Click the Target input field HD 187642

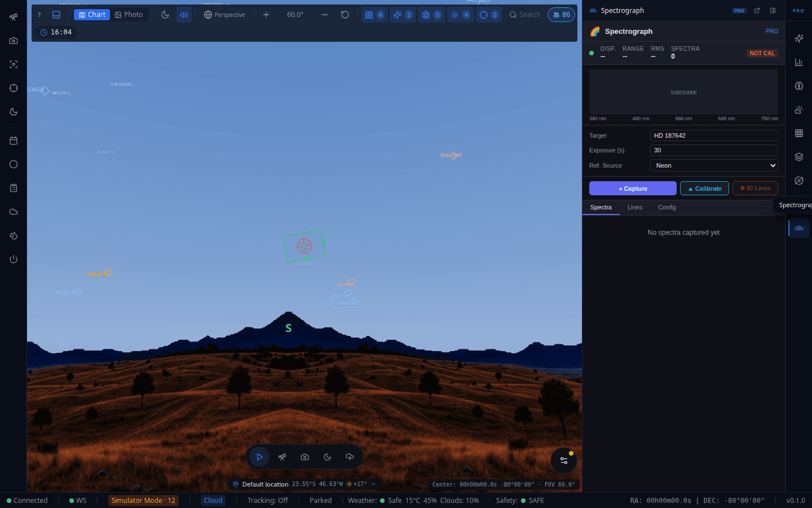714,135
